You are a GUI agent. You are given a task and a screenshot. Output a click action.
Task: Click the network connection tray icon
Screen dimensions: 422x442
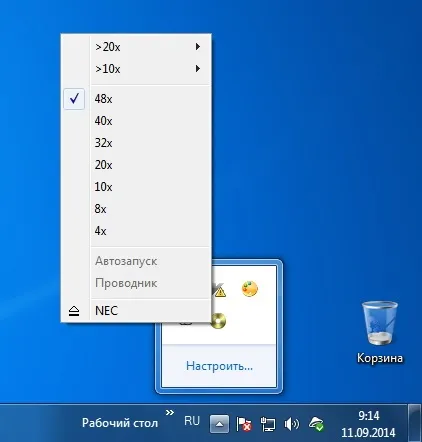click(x=268, y=424)
